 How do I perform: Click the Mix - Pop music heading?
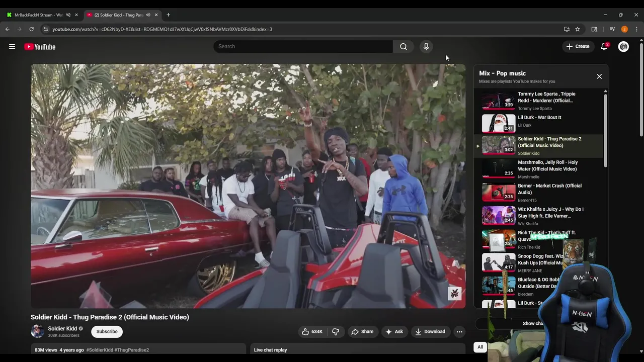502,73
